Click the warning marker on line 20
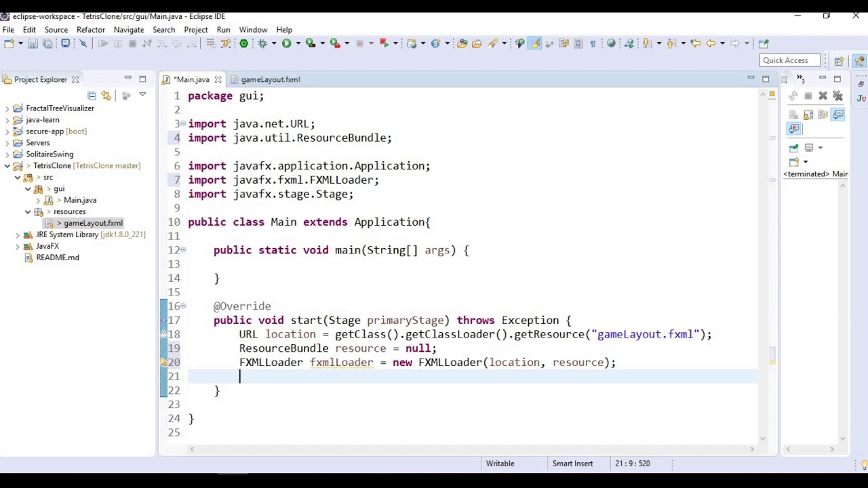Viewport: 868px width, 488px height. click(163, 363)
